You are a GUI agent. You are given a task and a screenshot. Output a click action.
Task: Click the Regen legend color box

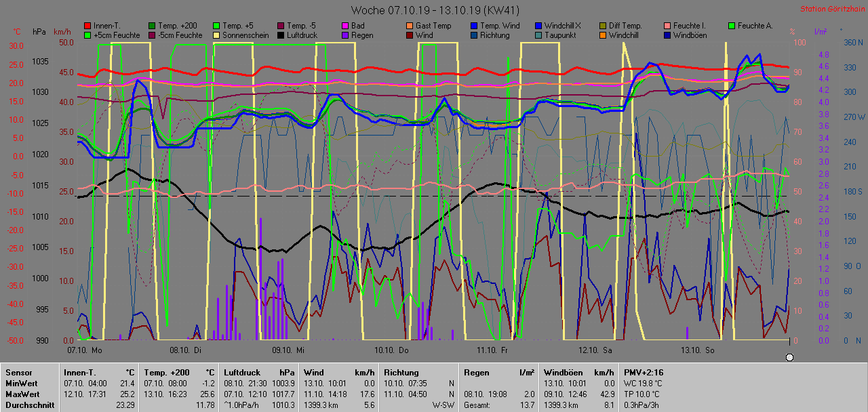coord(344,35)
